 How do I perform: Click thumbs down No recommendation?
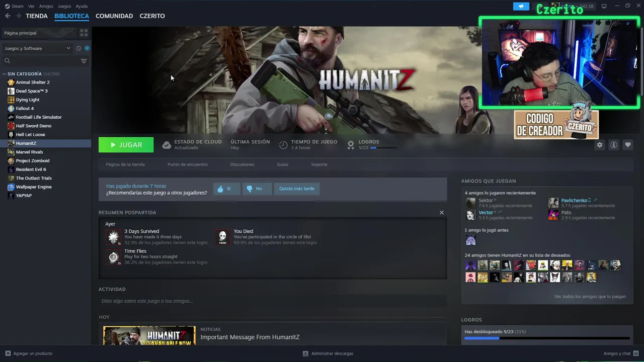tap(257, 189)
